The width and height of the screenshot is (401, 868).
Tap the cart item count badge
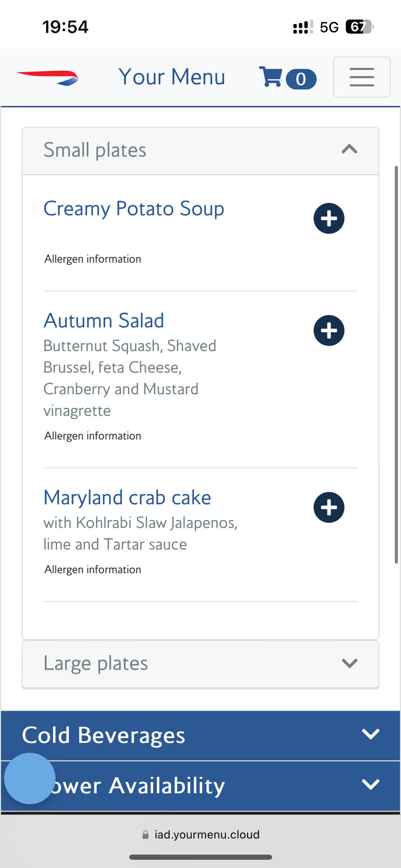[301, 79]
